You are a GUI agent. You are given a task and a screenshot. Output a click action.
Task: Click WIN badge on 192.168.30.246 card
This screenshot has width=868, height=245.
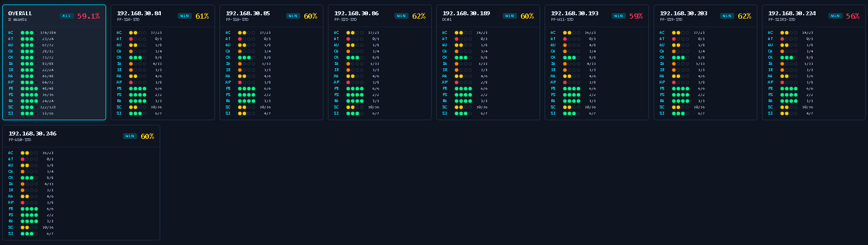[130, 136]
